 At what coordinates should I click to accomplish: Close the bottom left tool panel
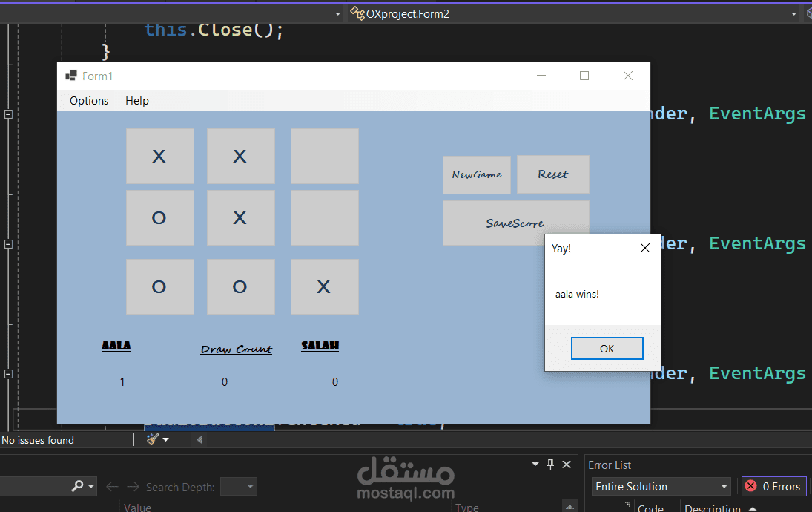[x=567, y=465]
